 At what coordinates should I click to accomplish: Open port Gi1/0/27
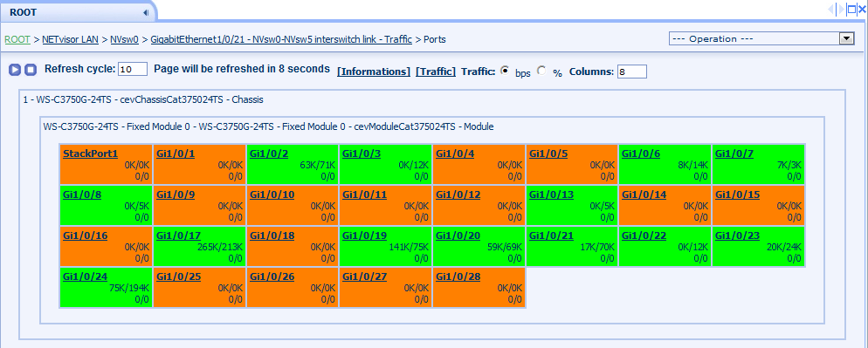364,276
